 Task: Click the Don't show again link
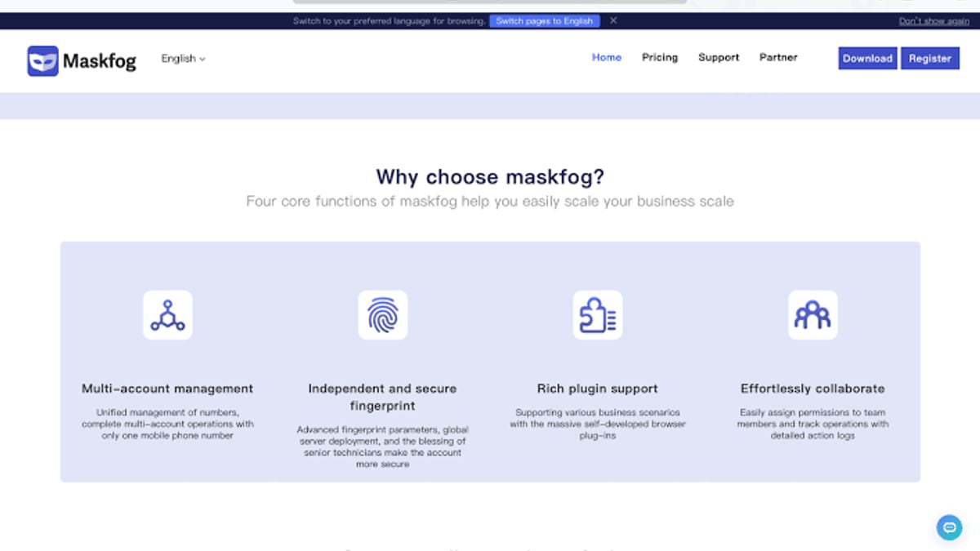[x=934, y=21]
